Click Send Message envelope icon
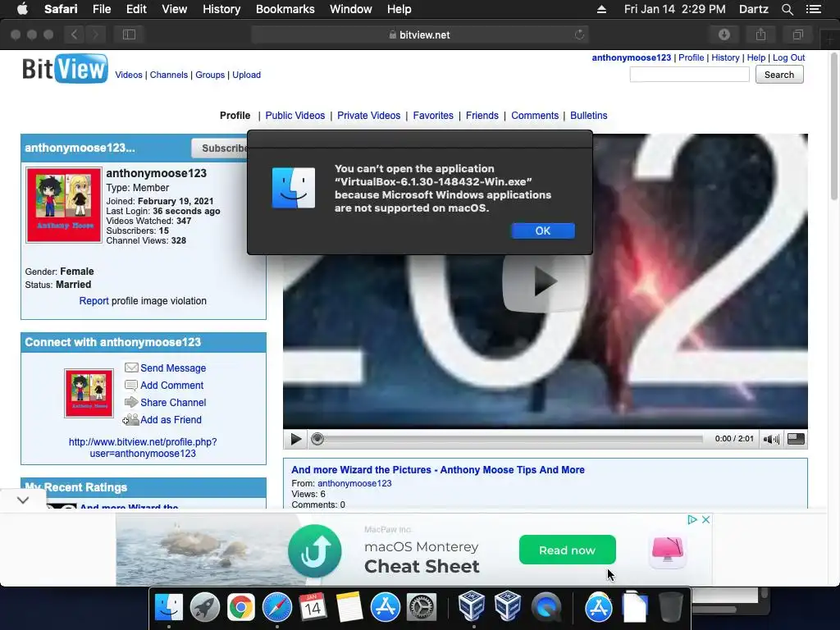Viewport: 840px width, 630px height. point(131,368)
